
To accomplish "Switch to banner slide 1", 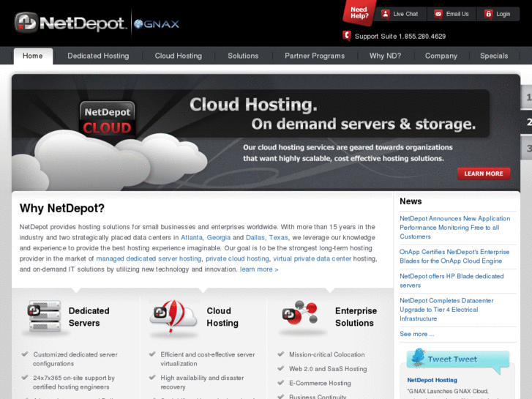I will pyautogui.click(x=526, y=97).
